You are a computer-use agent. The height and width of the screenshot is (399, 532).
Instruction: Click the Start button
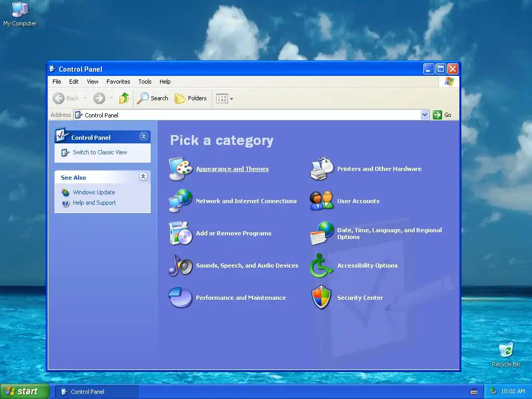(x=24, y=392)
